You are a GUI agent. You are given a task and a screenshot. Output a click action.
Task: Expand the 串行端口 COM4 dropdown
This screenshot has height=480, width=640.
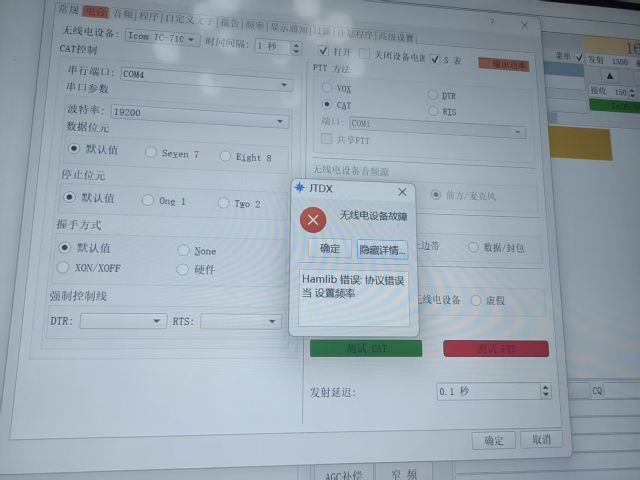click(207, 80)
